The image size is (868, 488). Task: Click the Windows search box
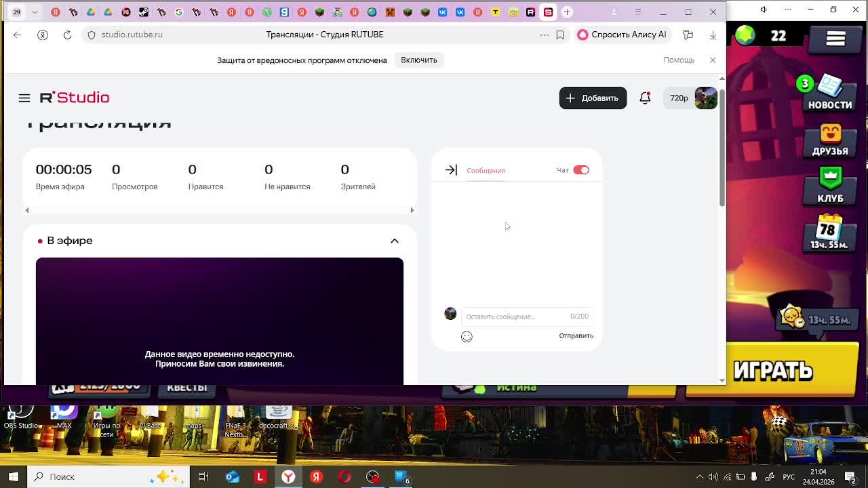[x=108, y=476]
